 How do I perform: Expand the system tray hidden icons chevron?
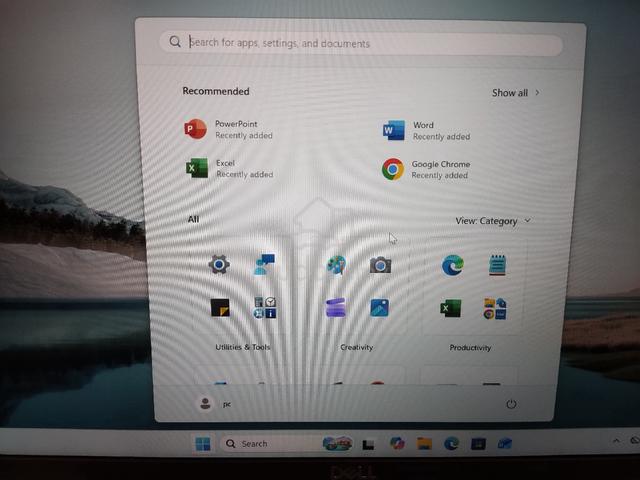(x=616, y=441)
